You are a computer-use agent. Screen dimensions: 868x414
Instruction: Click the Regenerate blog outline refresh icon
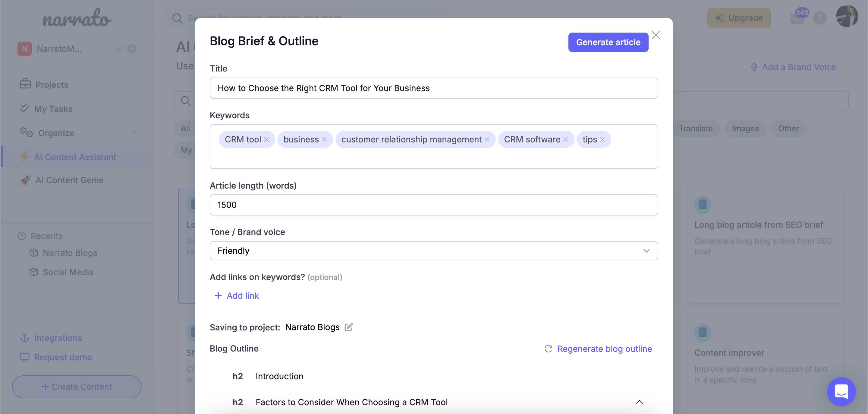click(x=549, y=349)
